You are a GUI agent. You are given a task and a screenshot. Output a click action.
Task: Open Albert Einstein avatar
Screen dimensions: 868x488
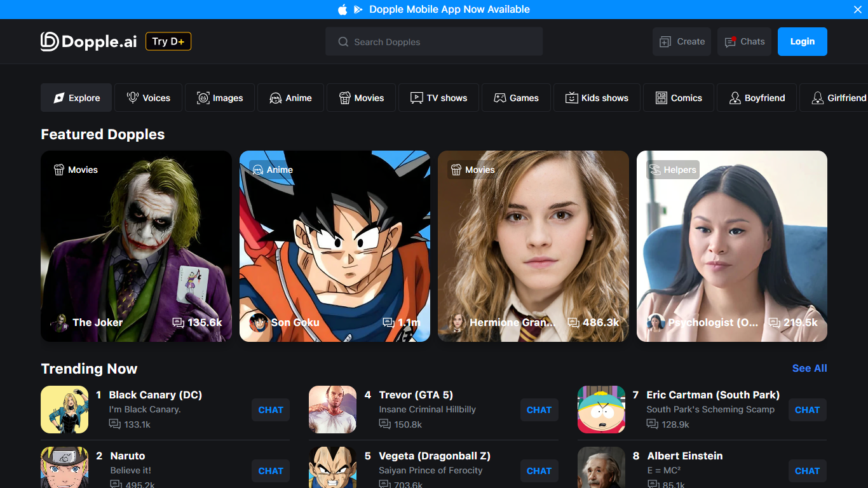(x=601, y=468)
